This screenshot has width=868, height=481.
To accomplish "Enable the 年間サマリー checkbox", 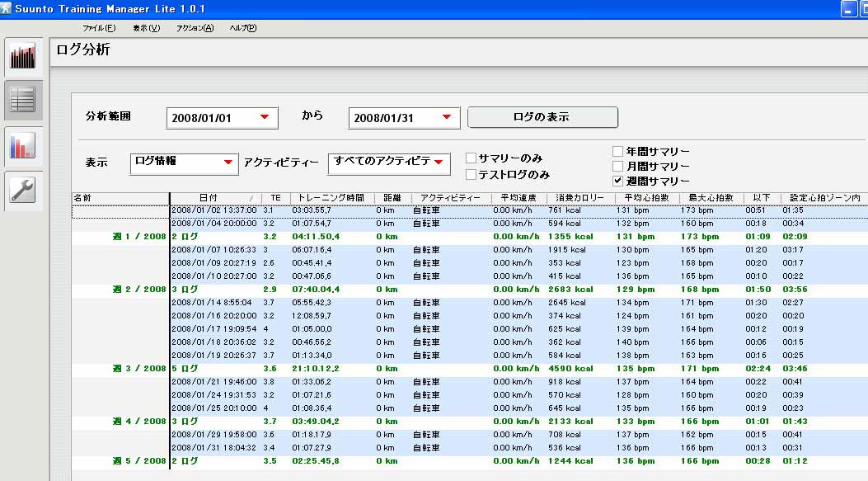I will point(617,151).
